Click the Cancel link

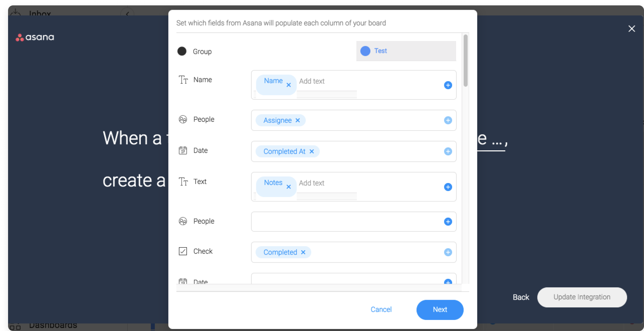click(381, 309)
